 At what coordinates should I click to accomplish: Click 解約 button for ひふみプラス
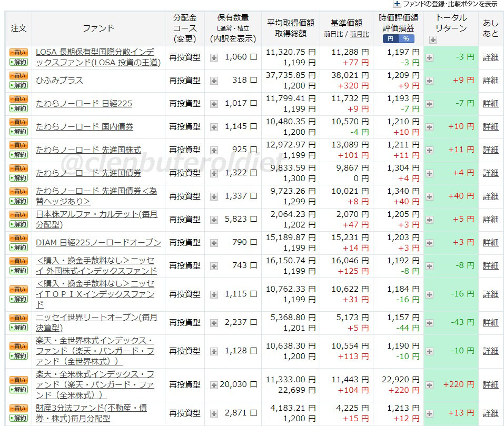[18, 85]
